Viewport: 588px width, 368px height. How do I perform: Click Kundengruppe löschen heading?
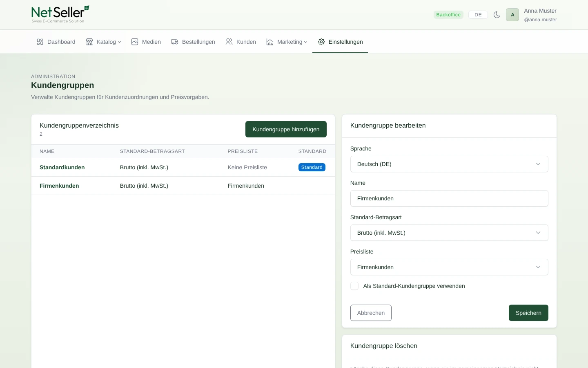click(384, 346)
